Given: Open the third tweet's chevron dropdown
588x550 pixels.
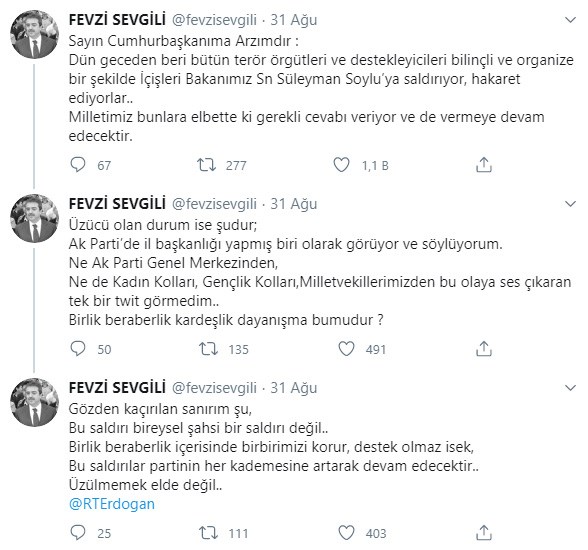Looking at the screenshot, I should 570,388.
